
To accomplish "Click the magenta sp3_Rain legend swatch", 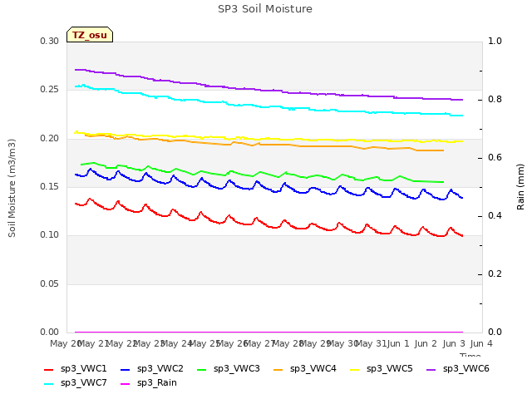I will [126, 384].
